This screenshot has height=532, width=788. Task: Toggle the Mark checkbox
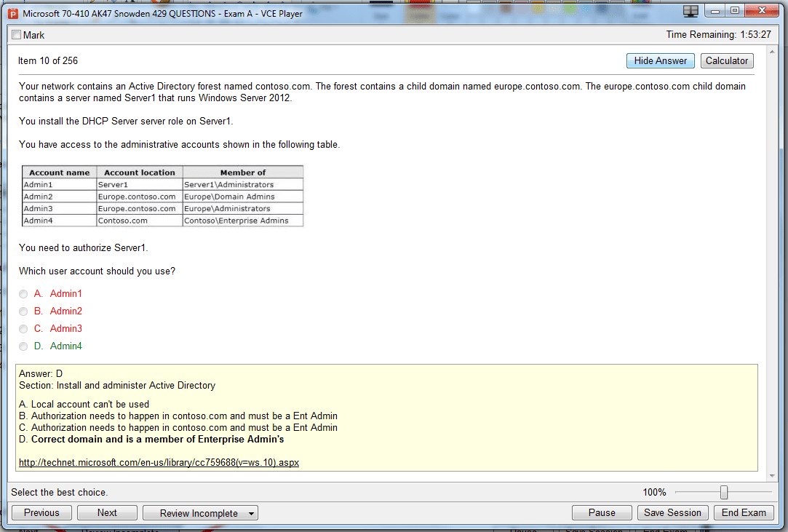[x=16, y=35]
